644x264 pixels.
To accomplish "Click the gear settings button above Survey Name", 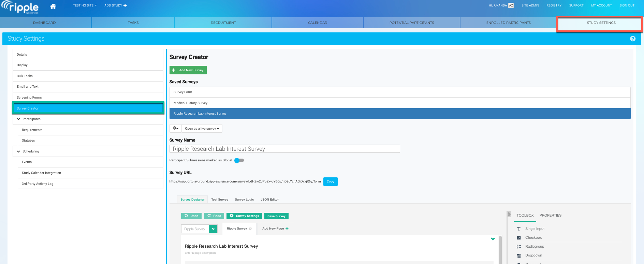I will 175,129.
